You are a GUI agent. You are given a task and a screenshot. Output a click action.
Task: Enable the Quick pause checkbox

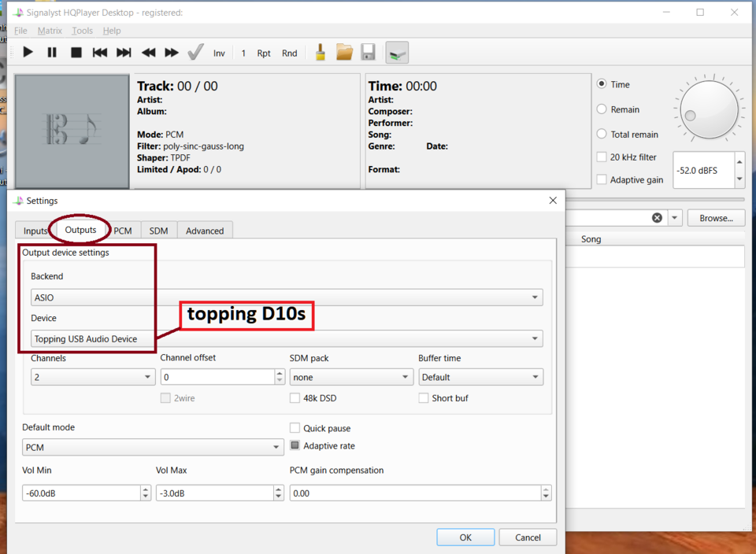click(x=295, y=428)
